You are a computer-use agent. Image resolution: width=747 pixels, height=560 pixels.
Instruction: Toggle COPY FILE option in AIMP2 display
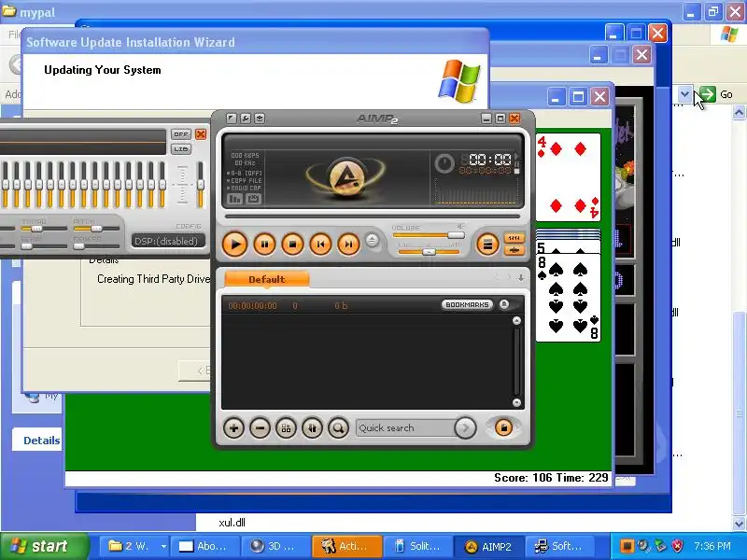click(x=245, y=180)
